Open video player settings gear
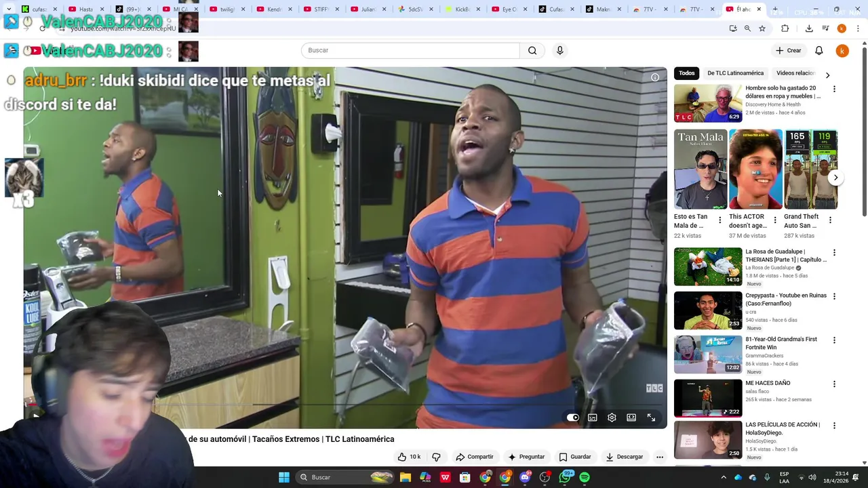Viewport: 868px width, 488px height. (x=612, y=418)
